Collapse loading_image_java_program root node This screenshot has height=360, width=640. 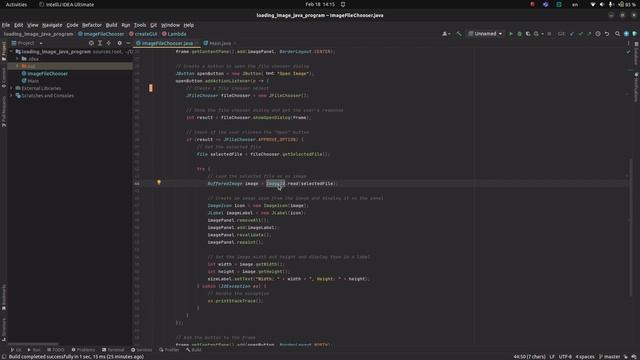(11, 52)
